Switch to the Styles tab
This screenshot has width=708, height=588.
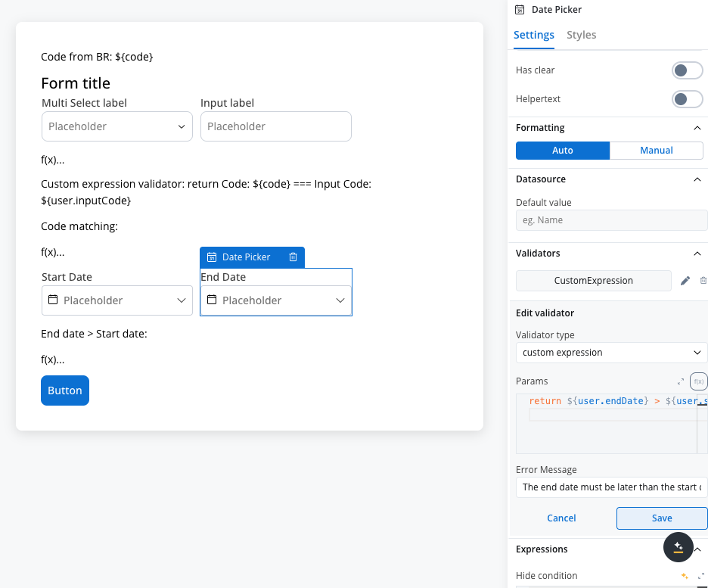point(581,35)
